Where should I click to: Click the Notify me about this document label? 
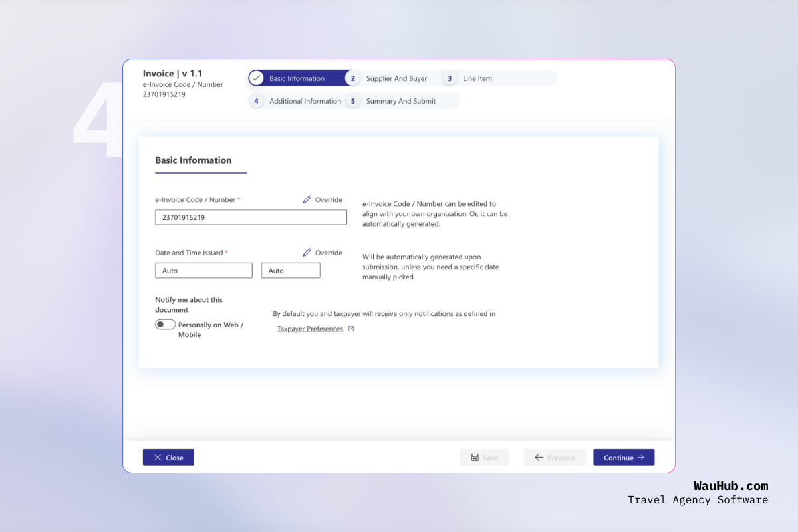tap(189, 305)
